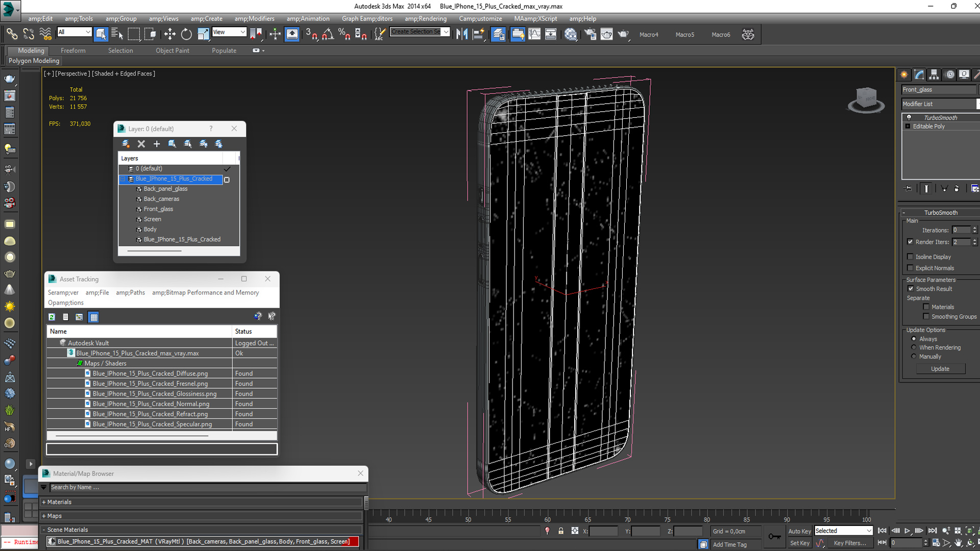
Task: Open the Graph Editors menu
Action: (367, 18)
